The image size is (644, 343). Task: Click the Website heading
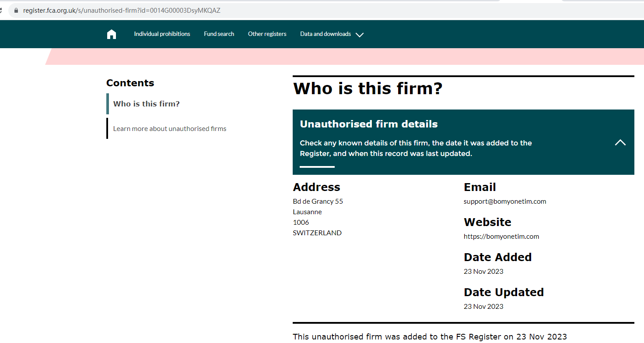pyautogui.click(x=487, y=222)
